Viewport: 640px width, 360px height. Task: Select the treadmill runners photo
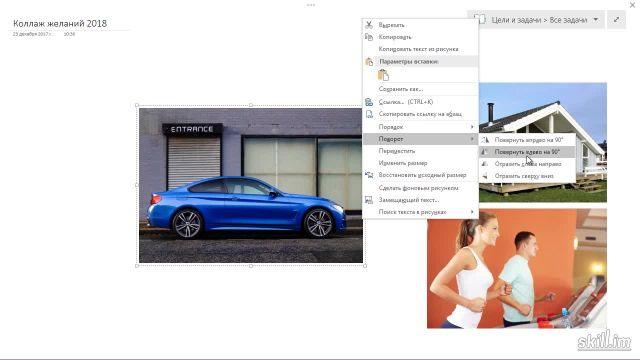point(517,269)
